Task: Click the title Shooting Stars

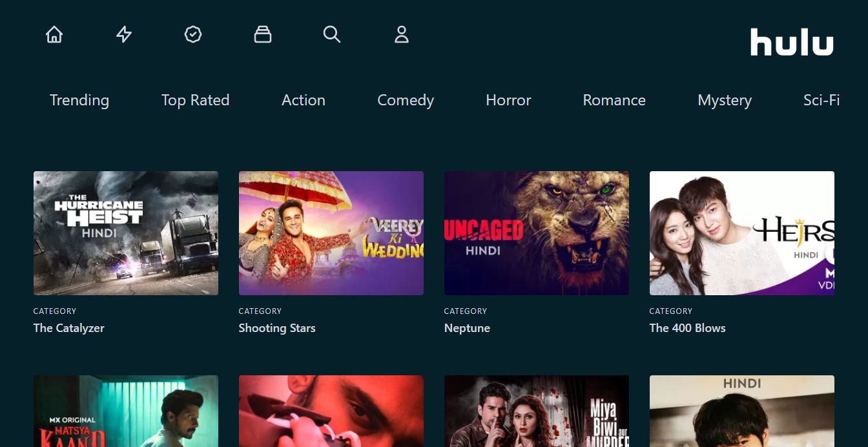Action: coord(277,328)
